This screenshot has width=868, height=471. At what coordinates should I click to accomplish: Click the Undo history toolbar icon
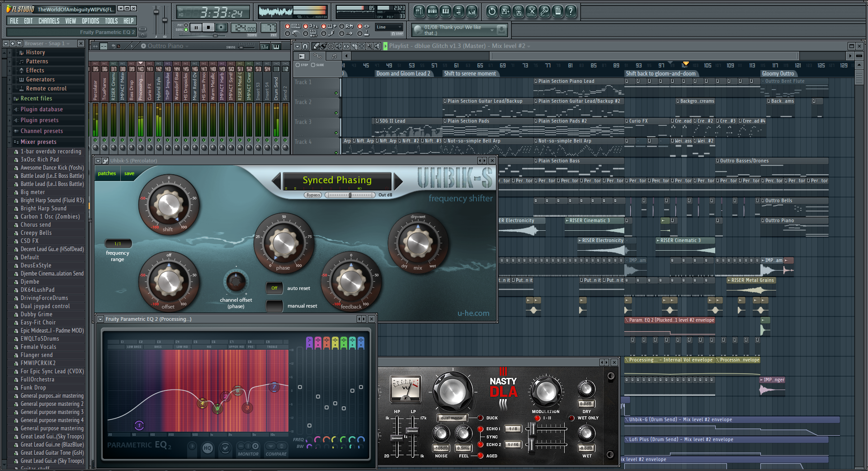point(492,11)
